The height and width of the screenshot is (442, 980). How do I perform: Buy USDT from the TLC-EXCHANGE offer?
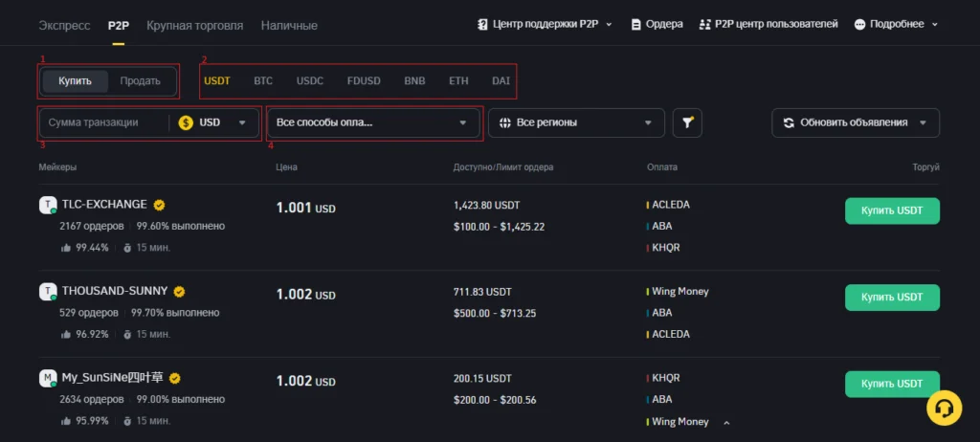coord(892,210)
